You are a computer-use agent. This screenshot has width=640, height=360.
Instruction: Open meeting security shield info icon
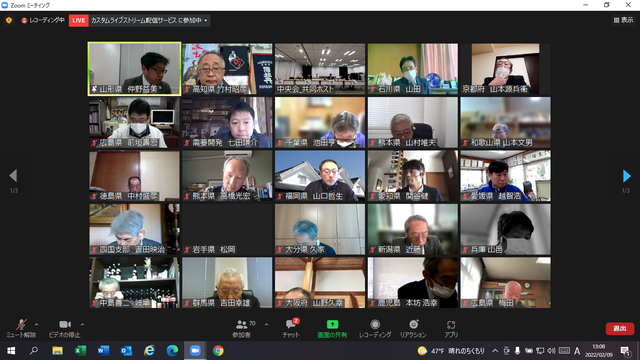pos(9,20)
